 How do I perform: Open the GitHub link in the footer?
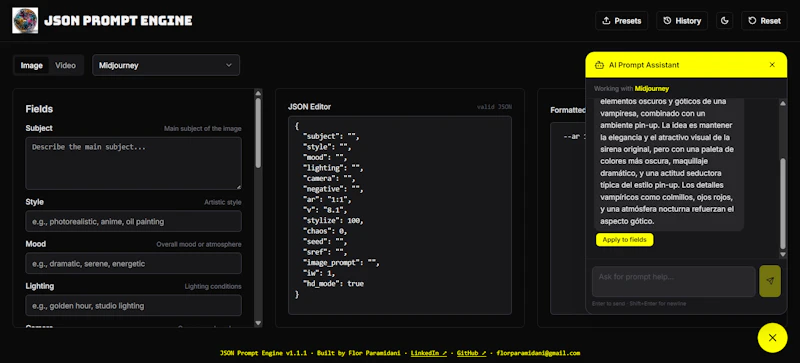click(471, 353)
